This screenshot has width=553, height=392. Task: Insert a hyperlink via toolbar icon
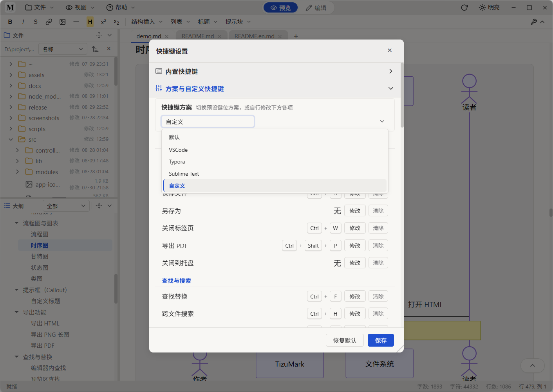[49, 22]
